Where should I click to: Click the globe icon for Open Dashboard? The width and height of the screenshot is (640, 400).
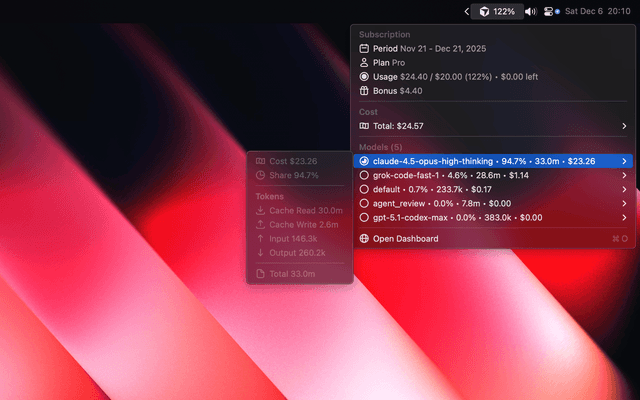pyautogui.click(x=364, y=238)
